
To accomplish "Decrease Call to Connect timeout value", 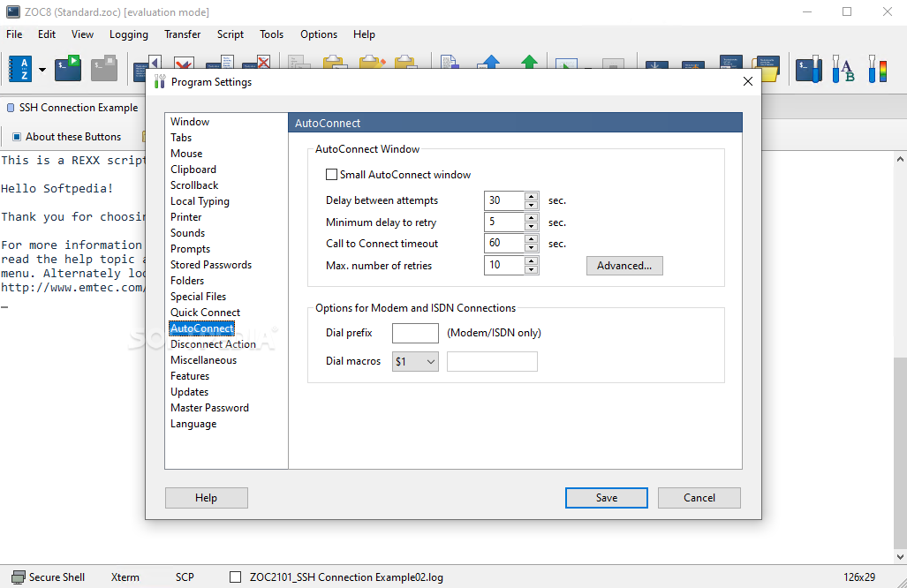I will click(x=531, y=247).
